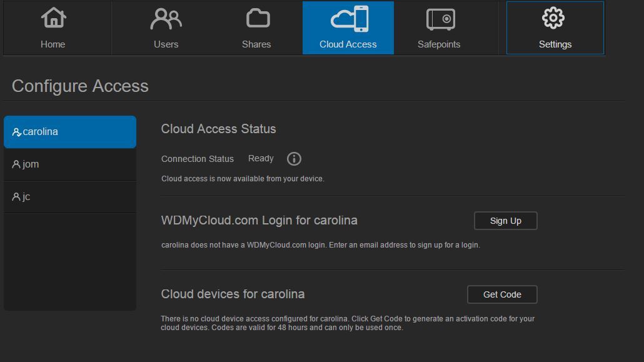Click the Settings gear icon
This screenshot has width=644, height=362.
(553, 18)
